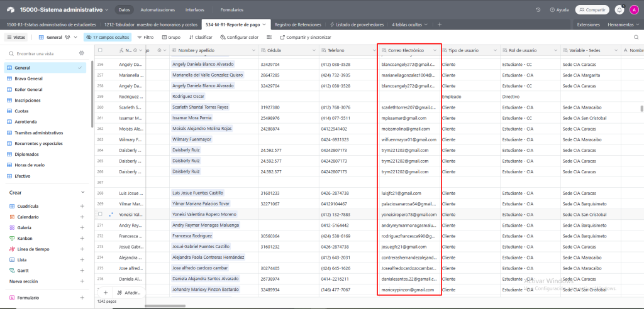The width and height of the screenshot is (644, 309).
Task: Click the base history clock icon
Action: point(538,9)
